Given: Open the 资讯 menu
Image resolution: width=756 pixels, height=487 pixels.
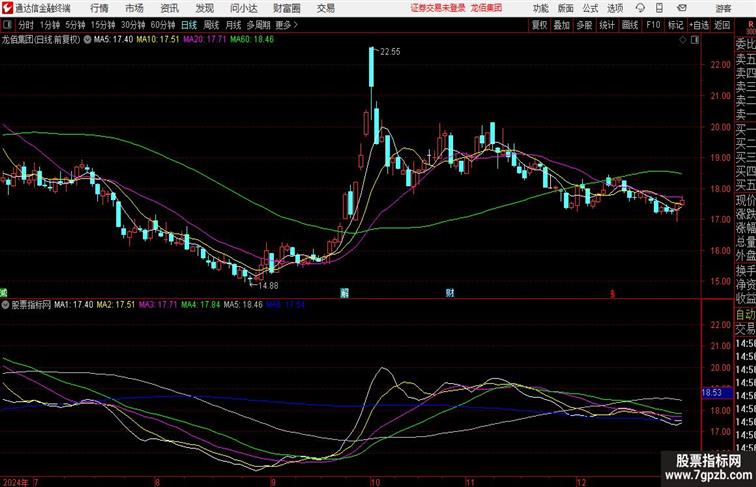Looking at the screenshot, I should point(169,8).
